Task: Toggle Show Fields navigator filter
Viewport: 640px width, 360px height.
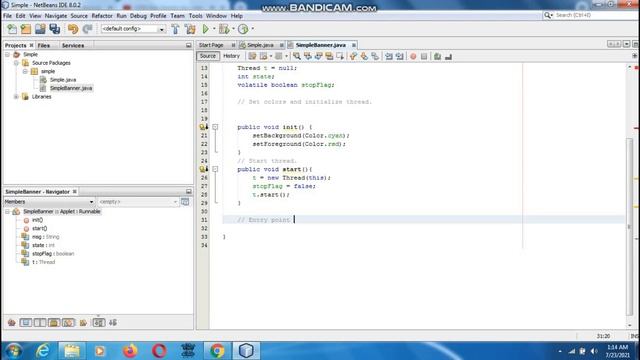Action: tap(26, 322)
